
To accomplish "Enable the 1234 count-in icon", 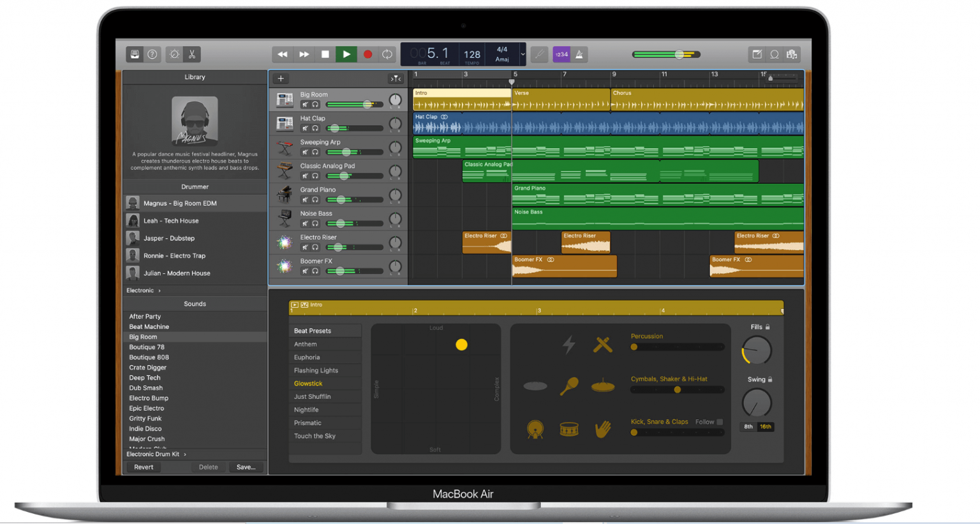I will [x=561, y=54].
